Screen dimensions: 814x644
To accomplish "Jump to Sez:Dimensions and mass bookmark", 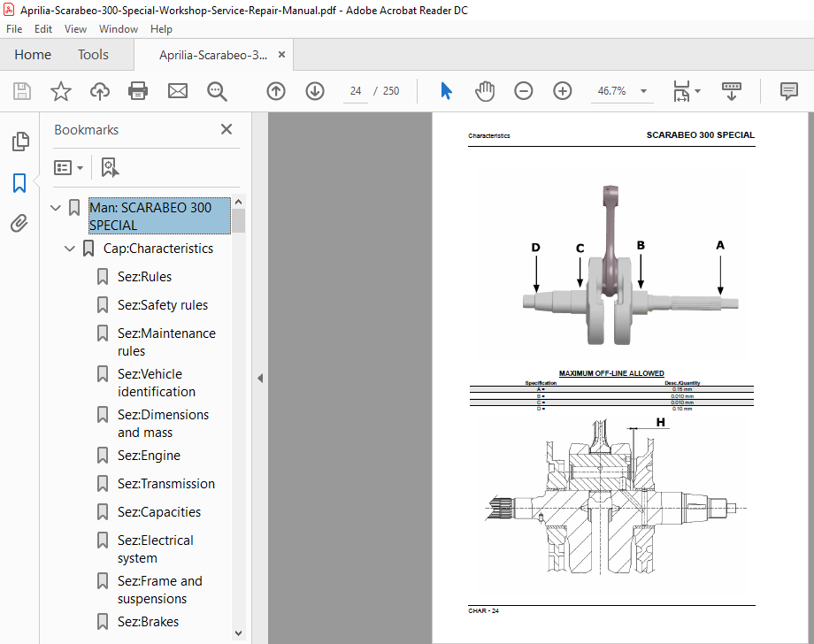I will pyautogui.click(x=163, y=424).
